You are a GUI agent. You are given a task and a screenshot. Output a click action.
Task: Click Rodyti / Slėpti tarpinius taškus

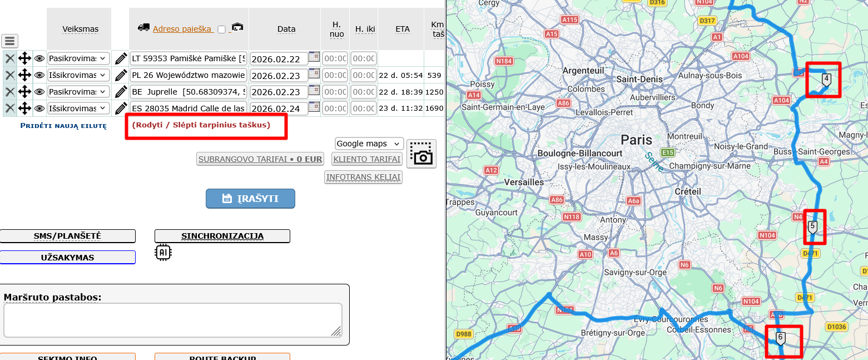coord(201,125)
